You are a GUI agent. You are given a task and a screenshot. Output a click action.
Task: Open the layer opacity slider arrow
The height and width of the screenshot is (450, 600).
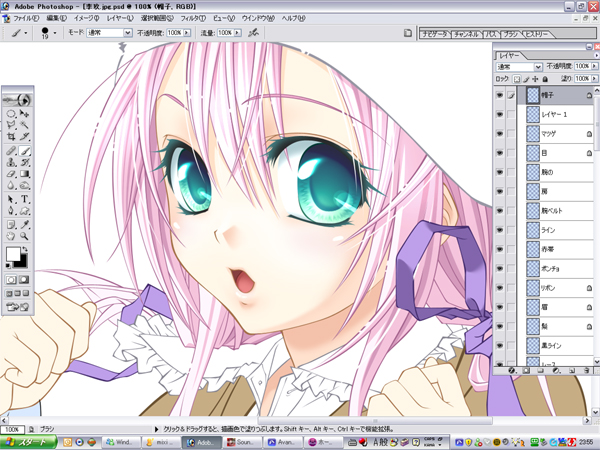tap(594, 66)
